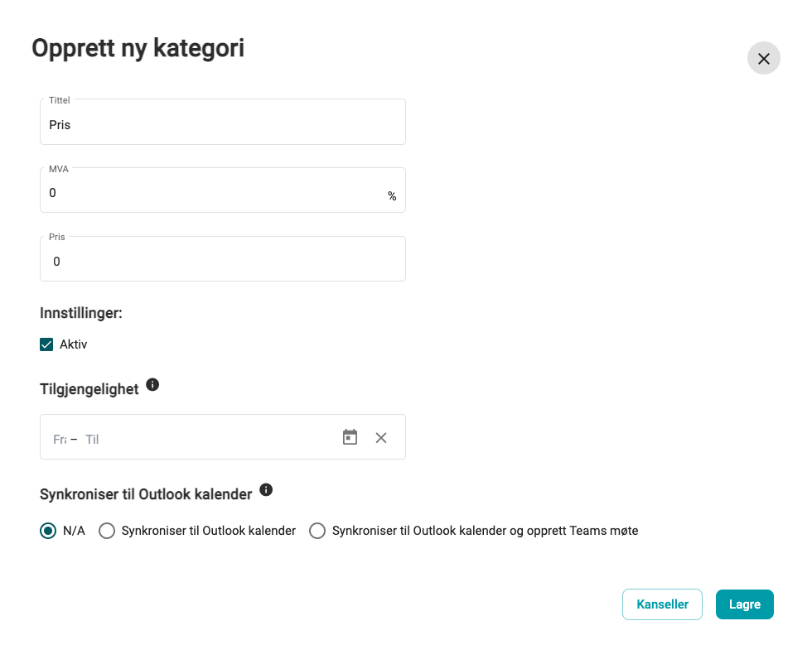Open the calendar date picker icon
This screenshot has height=645, width=812.
point(350,437)
